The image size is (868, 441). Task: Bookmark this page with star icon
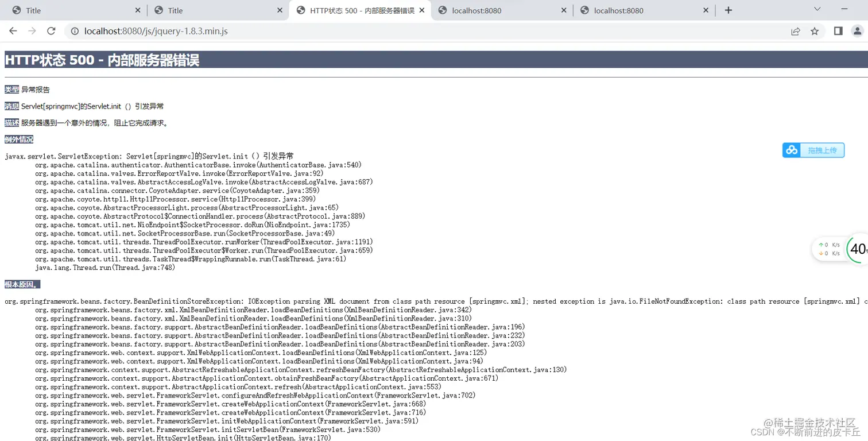coord(815,31)
